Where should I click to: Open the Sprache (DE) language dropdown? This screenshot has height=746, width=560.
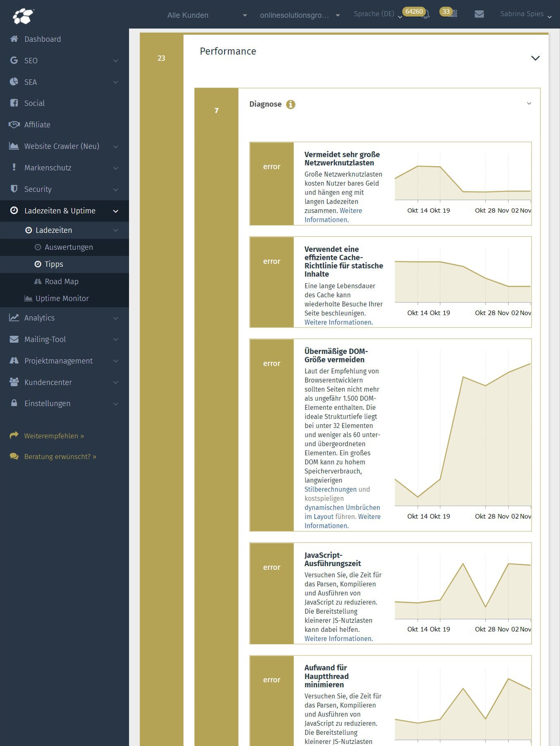[x=378, y=14]
